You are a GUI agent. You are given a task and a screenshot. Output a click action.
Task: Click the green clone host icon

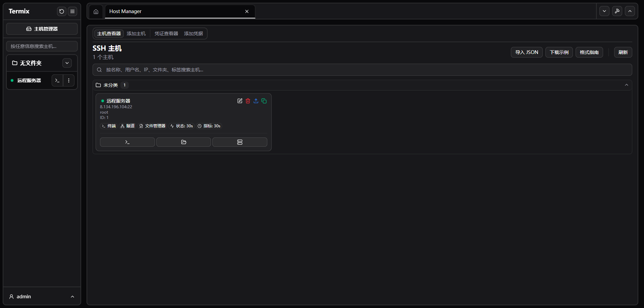pyautogui.click(x=264, y=101)
